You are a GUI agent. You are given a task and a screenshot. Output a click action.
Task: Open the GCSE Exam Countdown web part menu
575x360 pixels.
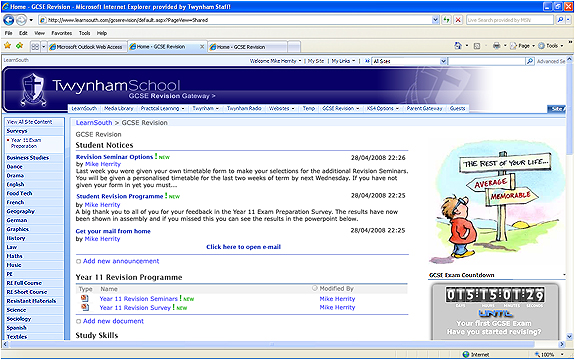[564, 275]
